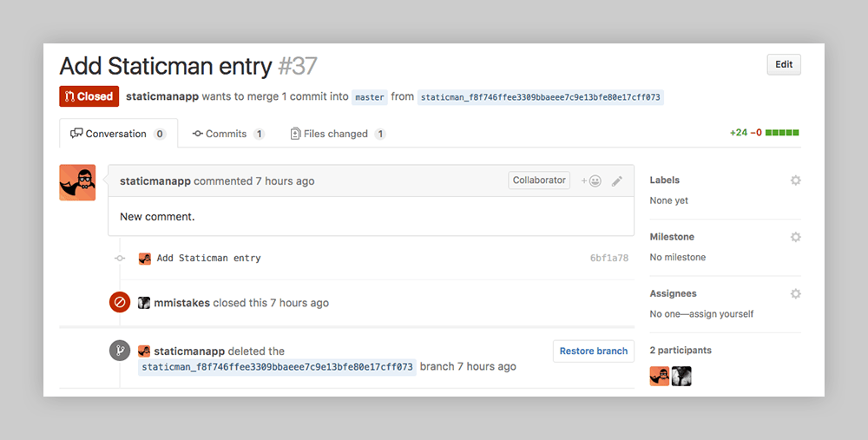The width and height of the screenshot is (868, 440).
Task: Click the Edit button for the title
Action: pos(783,65)
